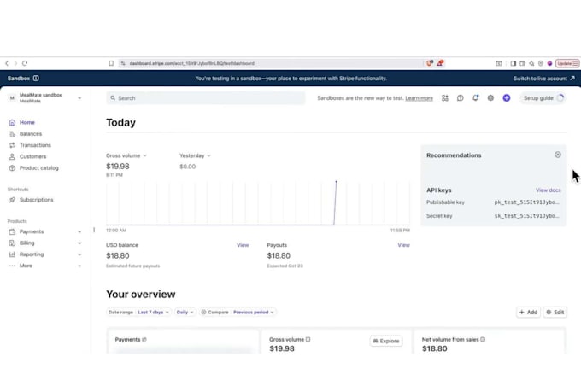Open Customers in the sidebar
The image size is (581, 392).
pyautogui.click(x=33, y=157)
